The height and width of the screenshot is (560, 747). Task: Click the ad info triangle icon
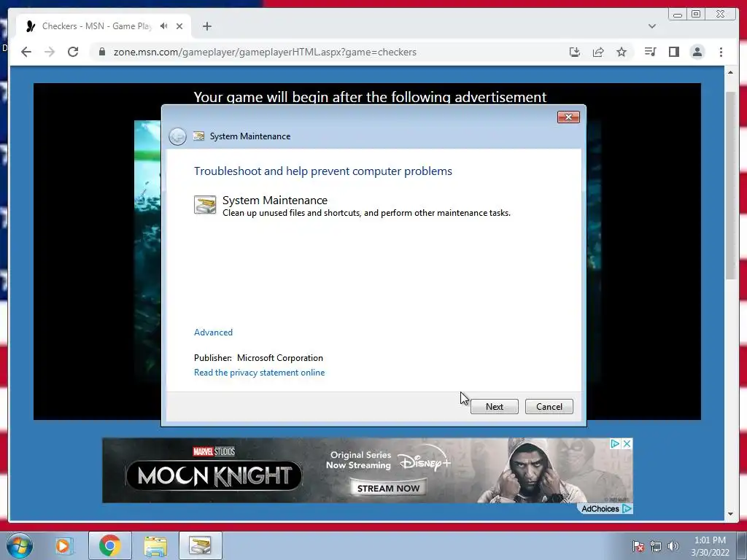(x=615, y=444)
